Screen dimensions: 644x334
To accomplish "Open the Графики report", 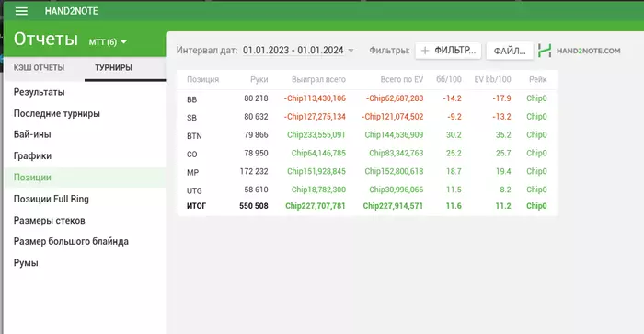I will 32,155.
